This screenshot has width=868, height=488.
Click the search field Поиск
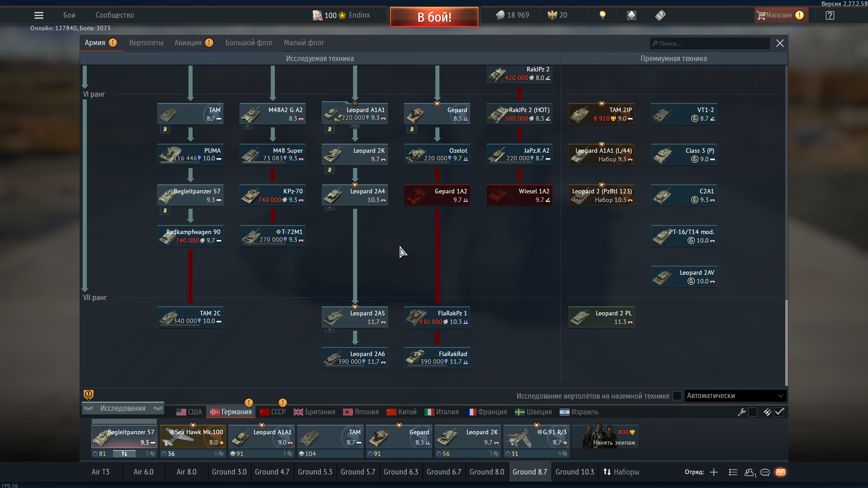click(710, 43)
